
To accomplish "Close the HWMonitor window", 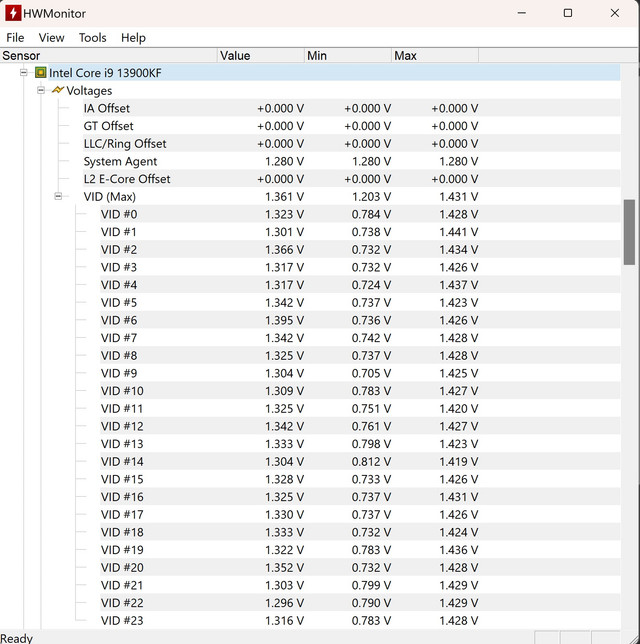I will (615, 13).
